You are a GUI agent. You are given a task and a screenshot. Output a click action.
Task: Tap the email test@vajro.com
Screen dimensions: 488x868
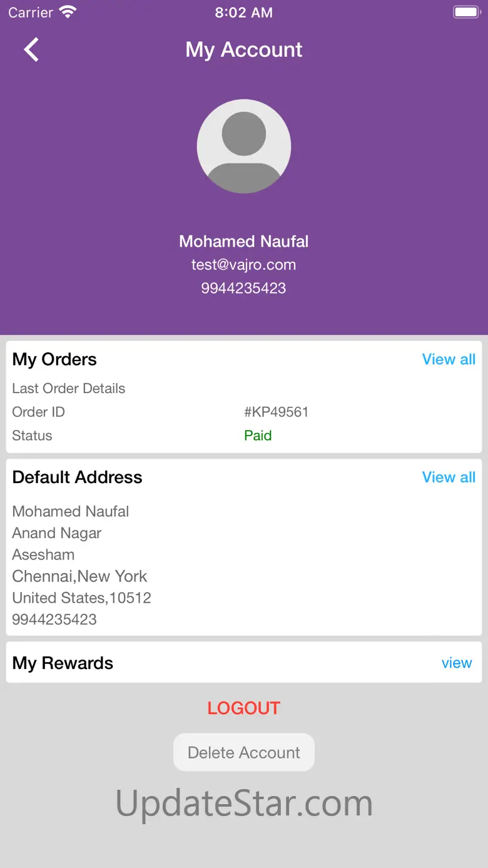coord(244,265)
